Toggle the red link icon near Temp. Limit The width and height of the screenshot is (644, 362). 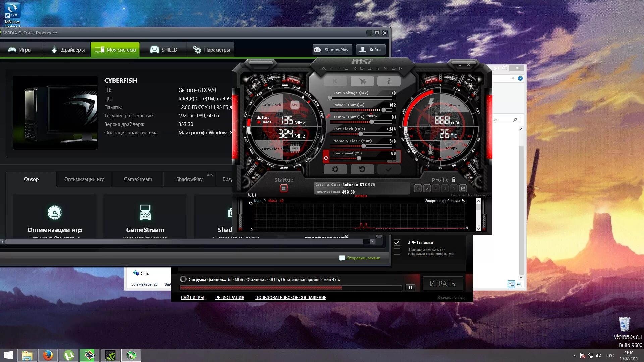click(328, 116)
